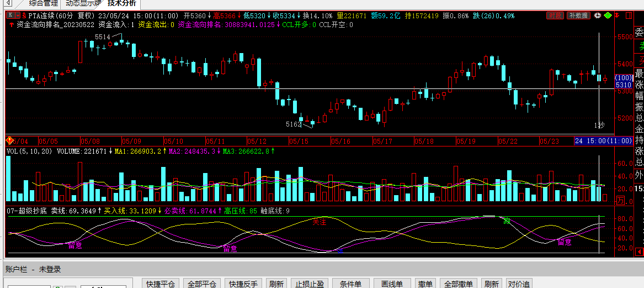This screenshot has width=644, height=288.
Task: Click the 万 unit icon in volume panel
Action: pos(620,200)
